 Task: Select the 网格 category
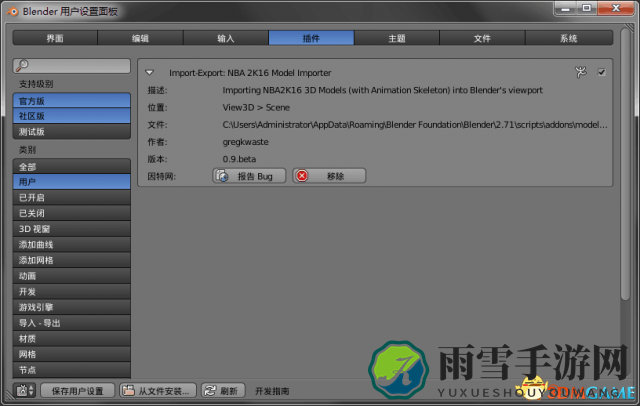72,354
